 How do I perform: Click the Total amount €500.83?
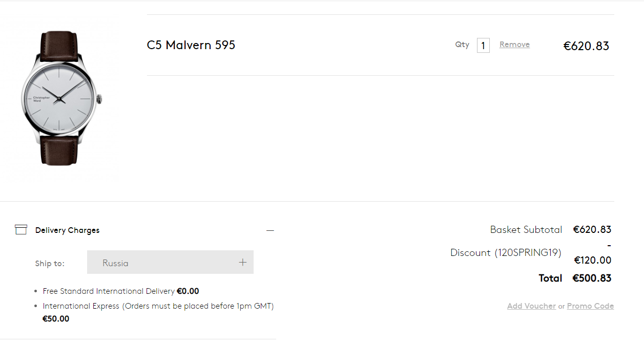592,278
